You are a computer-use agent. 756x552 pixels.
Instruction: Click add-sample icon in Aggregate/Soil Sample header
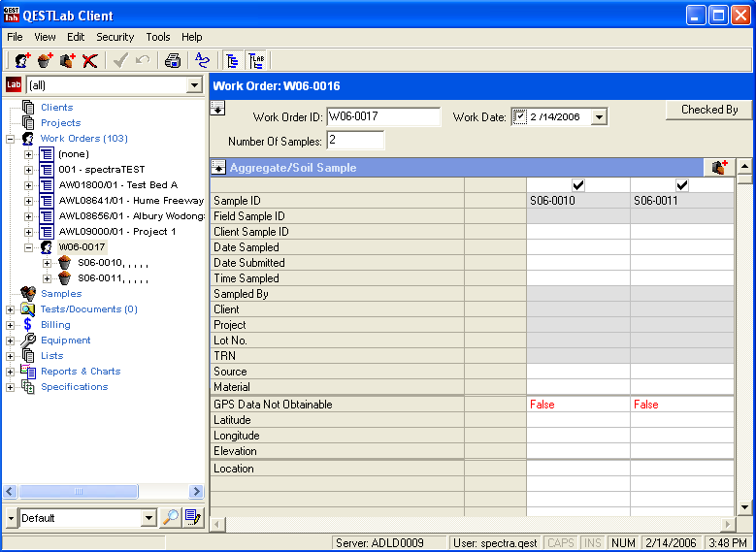pyautogui.click(x=719, y=168)
